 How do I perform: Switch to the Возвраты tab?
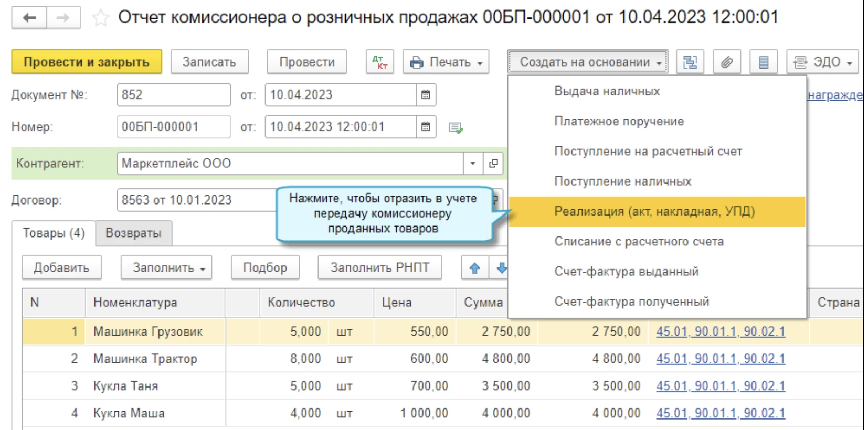(x=133, y=233)
